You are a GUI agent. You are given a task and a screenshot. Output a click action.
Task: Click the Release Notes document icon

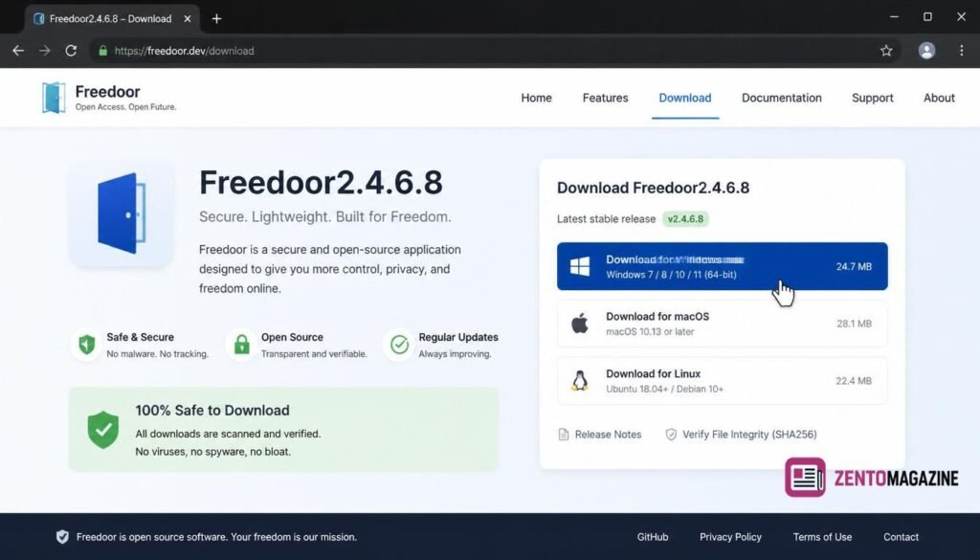(x=563, y=435)
